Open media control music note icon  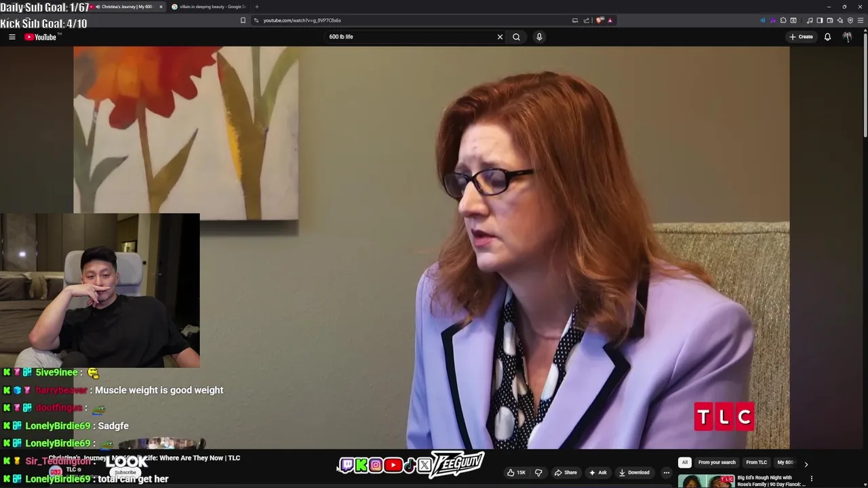pyautogui.click(x=810, y=20)
